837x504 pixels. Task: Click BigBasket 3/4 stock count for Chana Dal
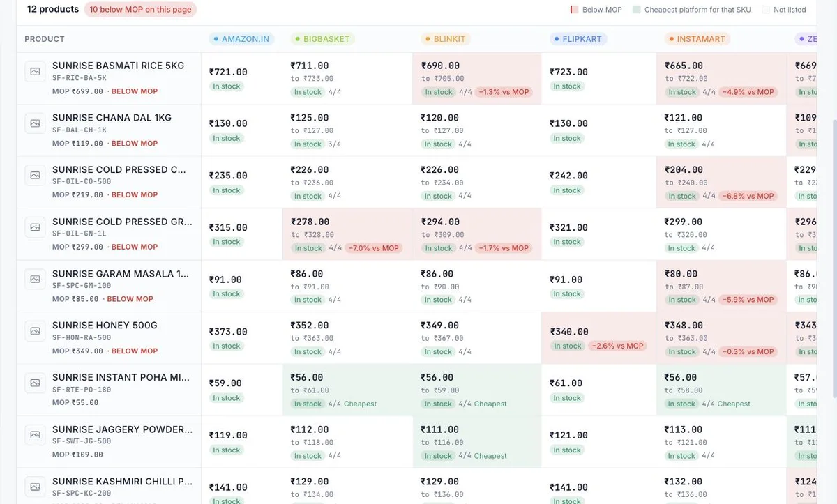point(335,144)
